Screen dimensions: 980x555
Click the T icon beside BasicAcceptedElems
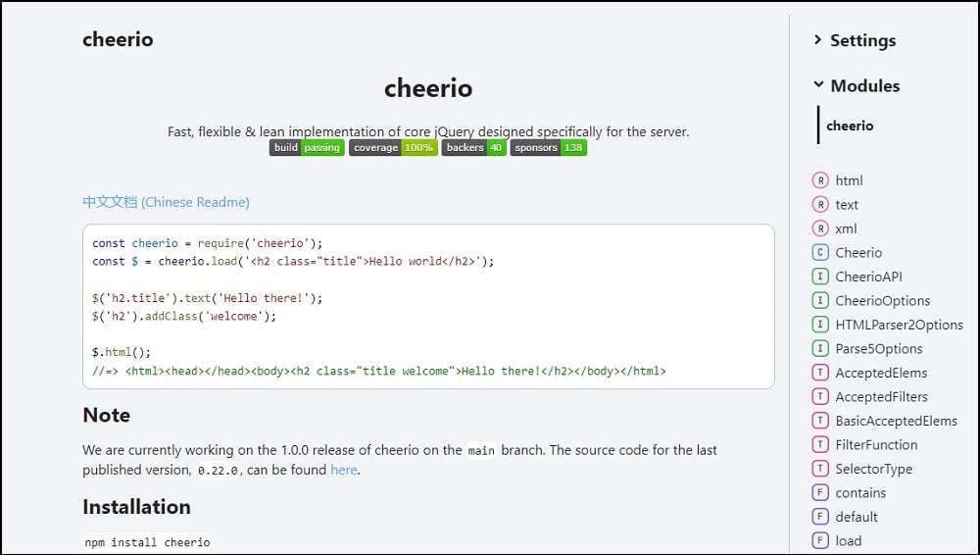(x=819, y=421)
